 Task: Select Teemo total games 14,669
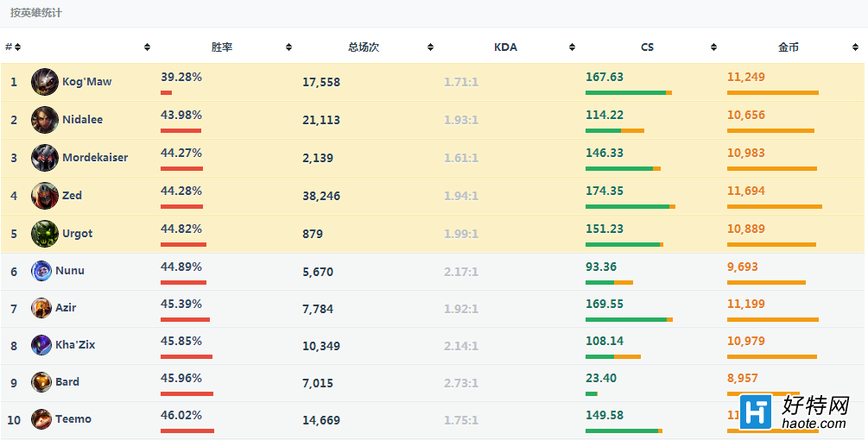pos(321,420)
